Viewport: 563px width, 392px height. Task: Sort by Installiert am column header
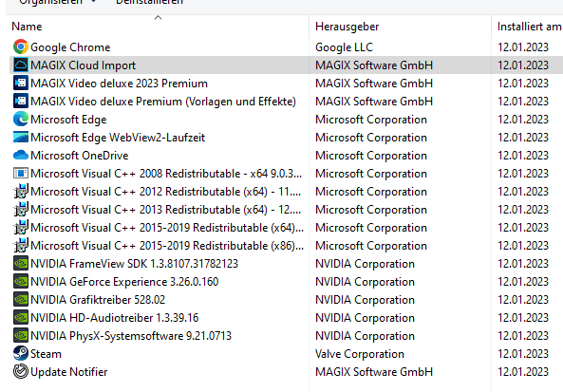point(527,27)
